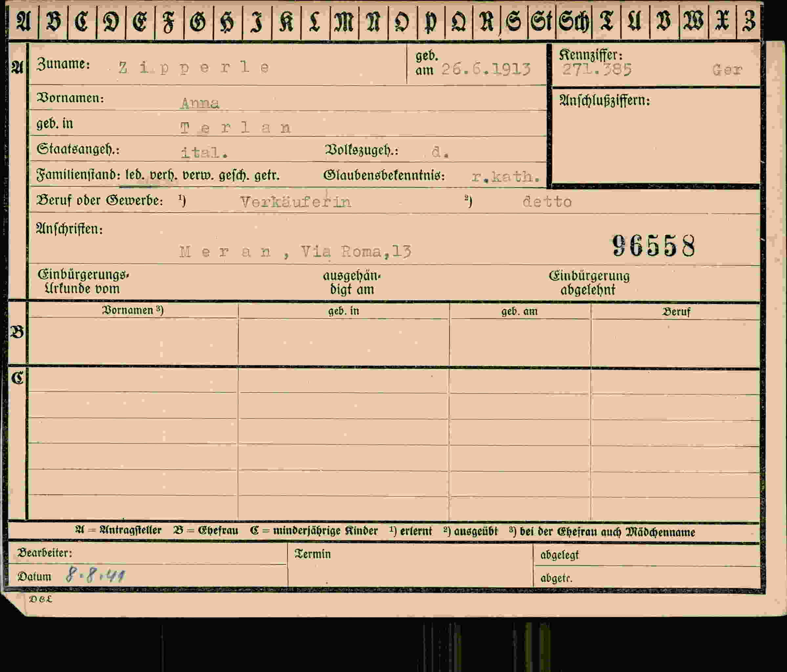The width and height of the screenshot is (787, 672).
Task: Select the birth date '26.6.1913'
Action: pyautogui.click(x=486, y=69)
